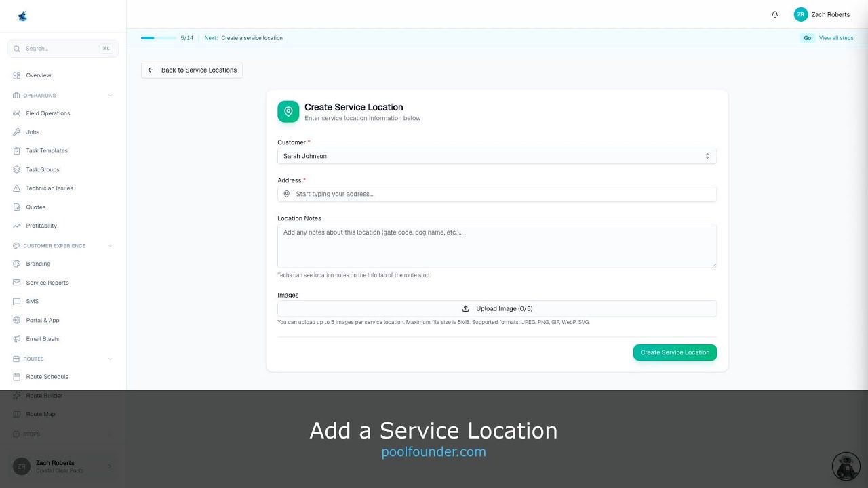Click the upload arrow icon
This screenshot has height=488, width=868.
[466, 308]
